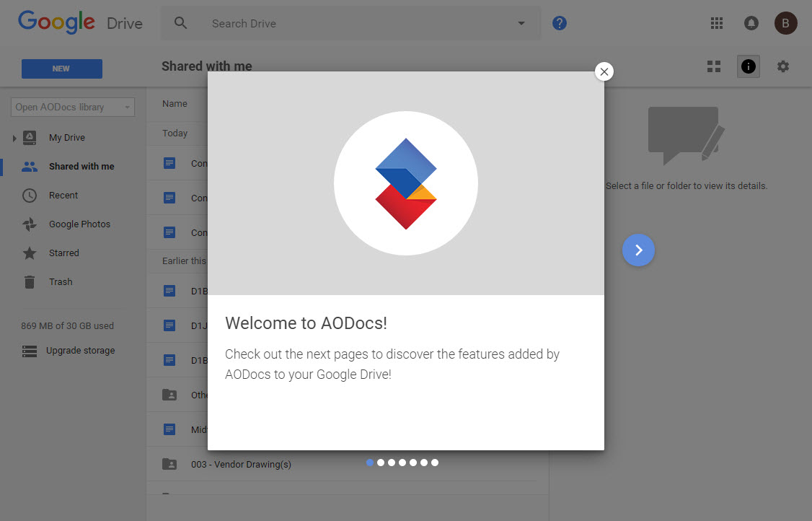Open Recent in sidebar

(x=63, y=196)
